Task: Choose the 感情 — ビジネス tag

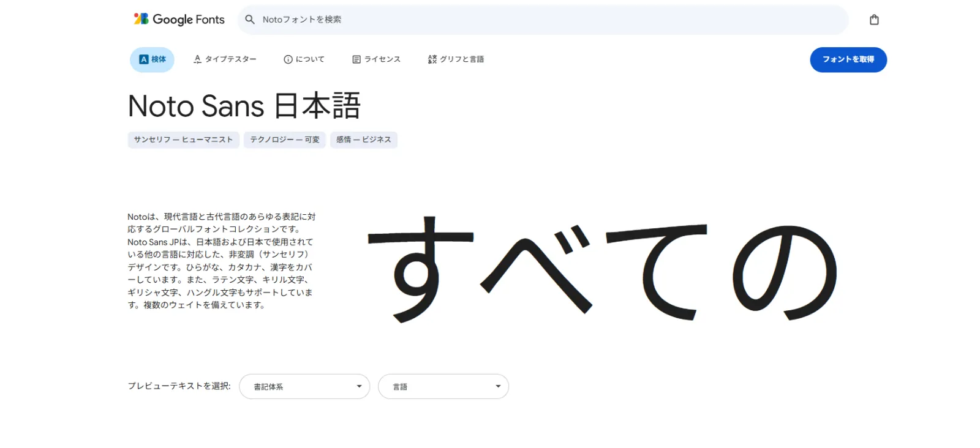Action: (x=363, y=140)
